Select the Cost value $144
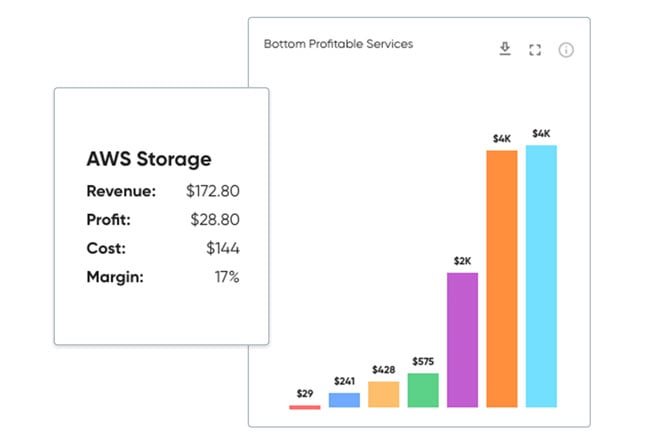The image size is (650, 444). pos(222,248)
